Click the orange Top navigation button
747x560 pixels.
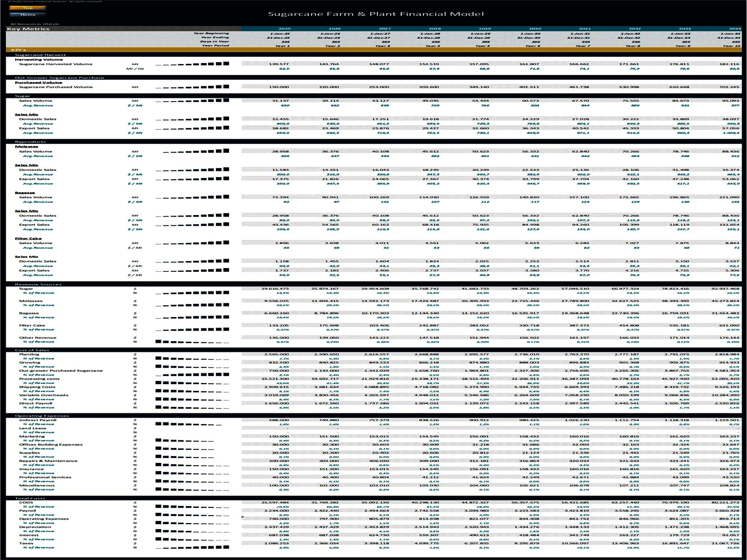click(x=28, y=8)
